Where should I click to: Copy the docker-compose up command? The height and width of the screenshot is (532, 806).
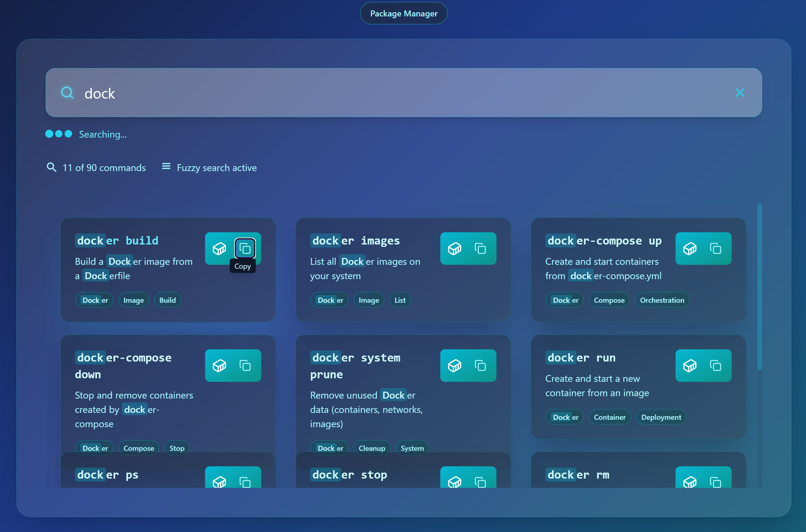(716, 248)
